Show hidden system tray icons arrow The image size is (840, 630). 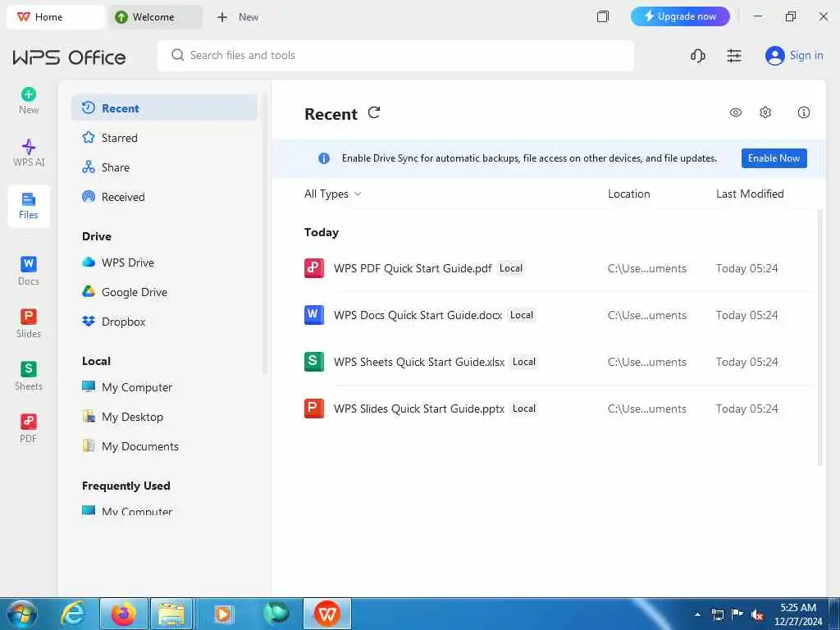coord(697,614)
